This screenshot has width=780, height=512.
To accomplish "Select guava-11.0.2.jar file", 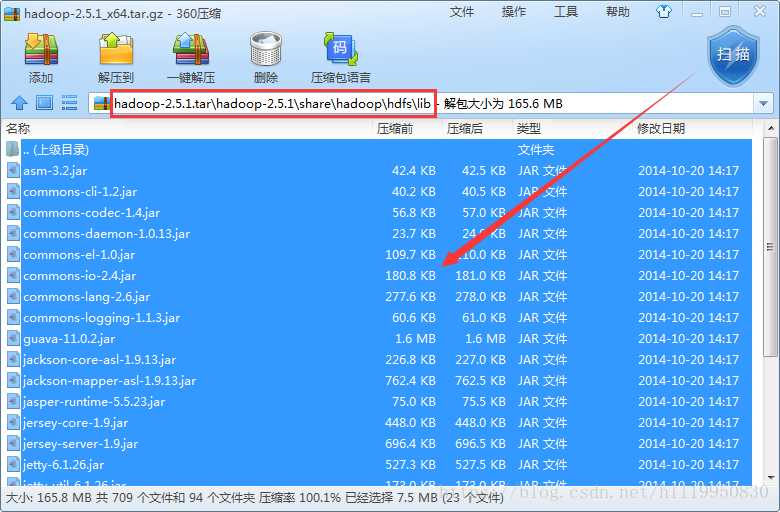I will [379, 338].
